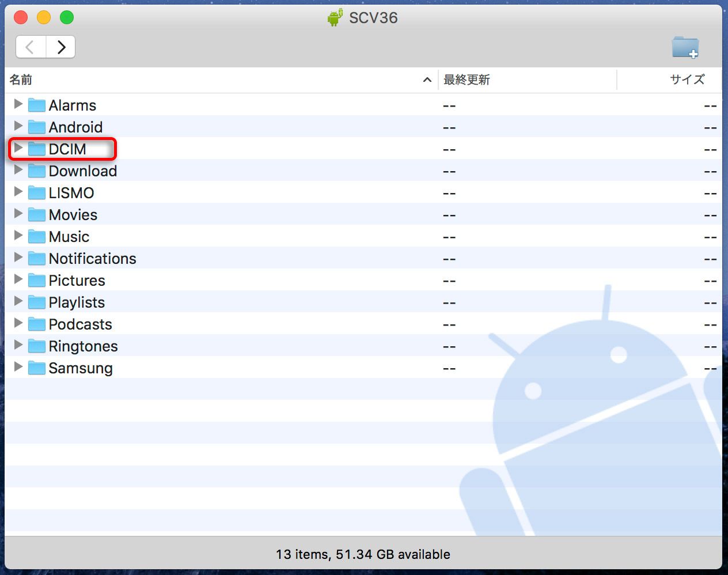Image resolution: width=728 pixels, height=575 pixels.
Task: Click the Playlists folder name
Action: click(x=77, y=302)
